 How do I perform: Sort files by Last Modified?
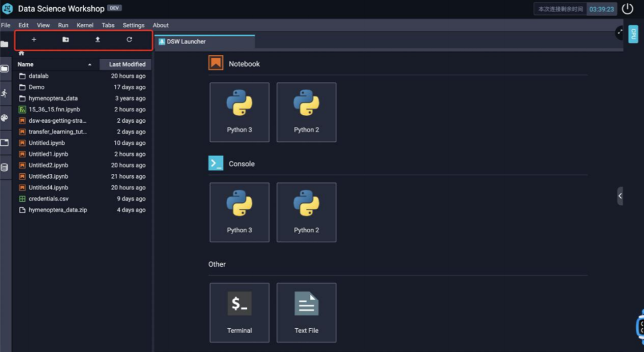[x=126, y=64]
